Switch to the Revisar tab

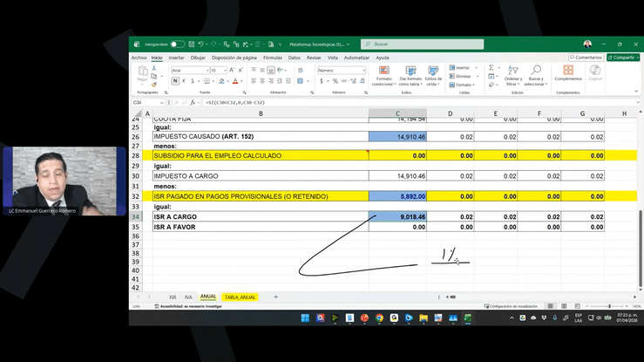tap(314, 58)
